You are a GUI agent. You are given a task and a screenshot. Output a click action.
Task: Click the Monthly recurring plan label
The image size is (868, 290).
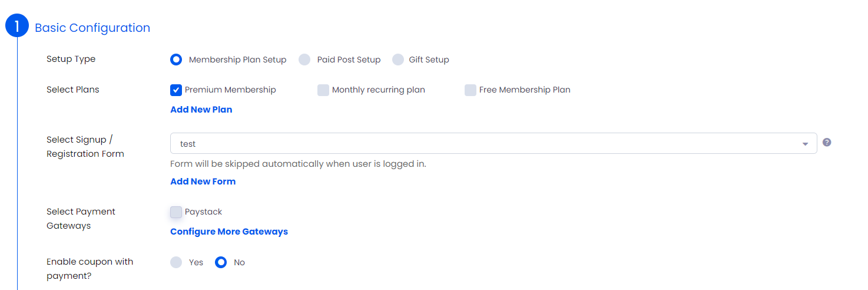(378, 90)
